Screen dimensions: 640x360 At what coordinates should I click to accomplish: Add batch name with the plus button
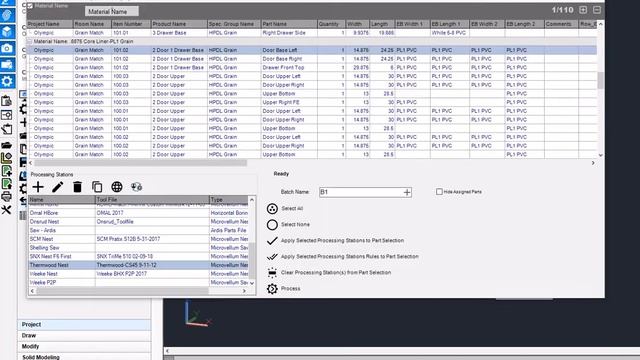click(407, 192)
